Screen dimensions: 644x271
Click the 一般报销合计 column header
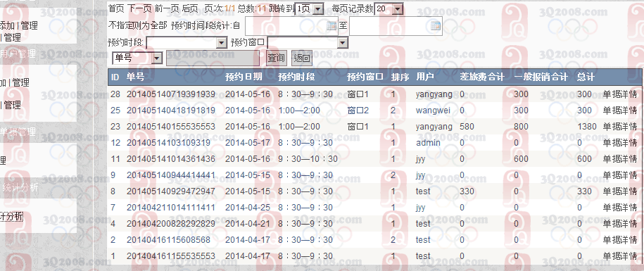(541, 77)
